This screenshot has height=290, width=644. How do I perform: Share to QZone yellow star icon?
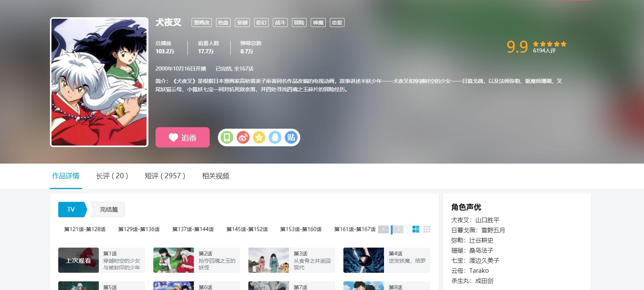point(259,137)
